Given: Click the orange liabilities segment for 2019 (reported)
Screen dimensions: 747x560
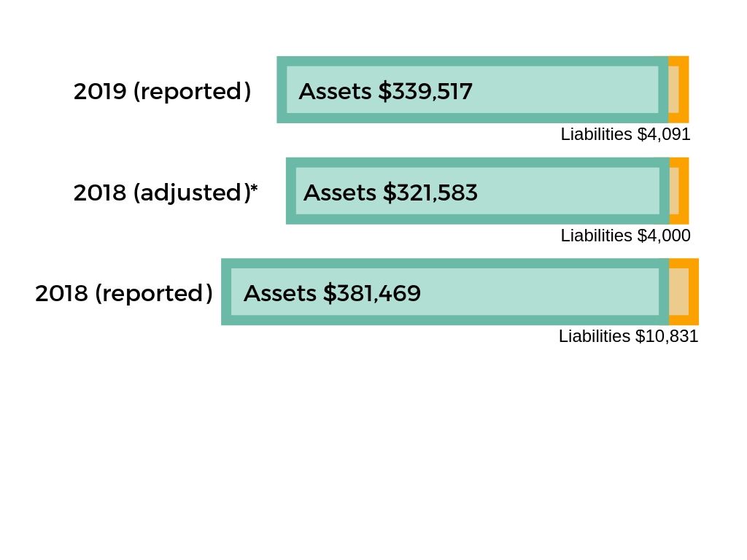Looking at the screenshot, I should point(678,89).
